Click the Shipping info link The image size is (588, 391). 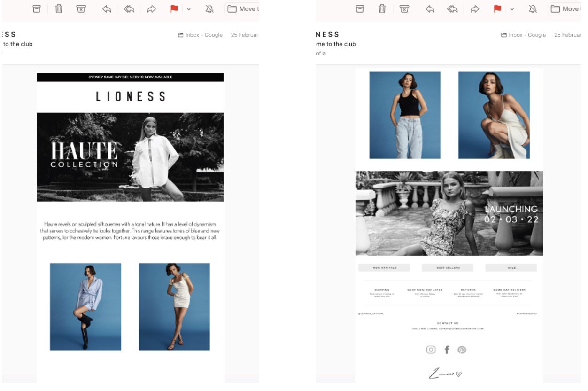point(382,293)
